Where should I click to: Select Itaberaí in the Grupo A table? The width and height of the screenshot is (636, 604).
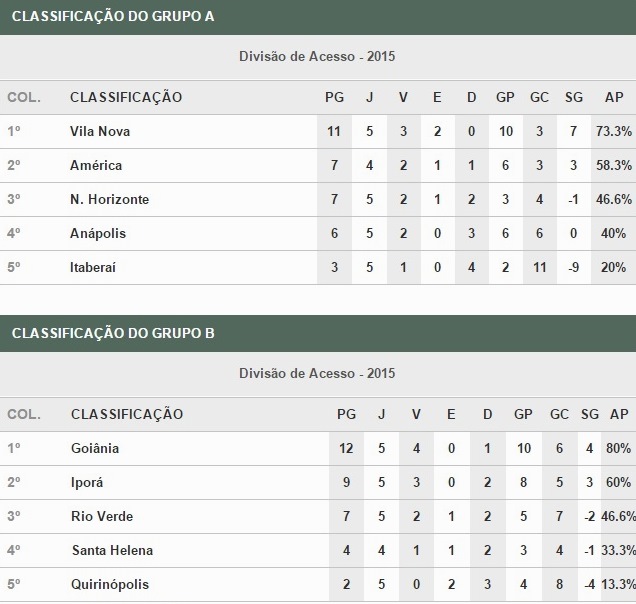(x=93, y=268)
